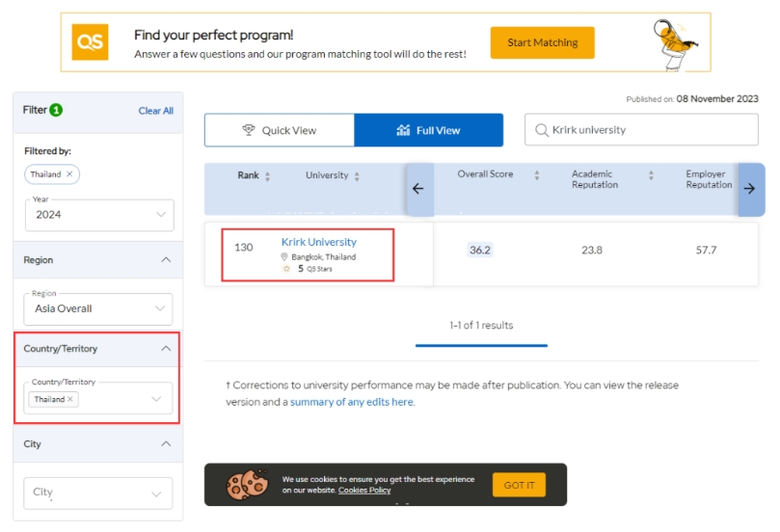The image size is (780, 532).
Task: Collapse the Country/Territory section
Action: (x=166, y=349)
